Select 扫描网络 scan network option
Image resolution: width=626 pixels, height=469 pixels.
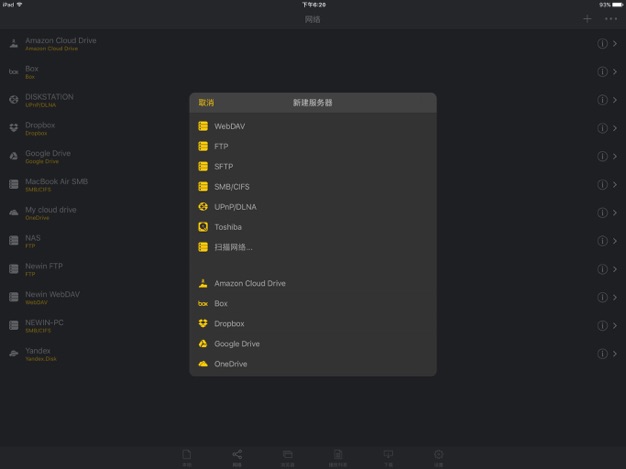(233, 247)
